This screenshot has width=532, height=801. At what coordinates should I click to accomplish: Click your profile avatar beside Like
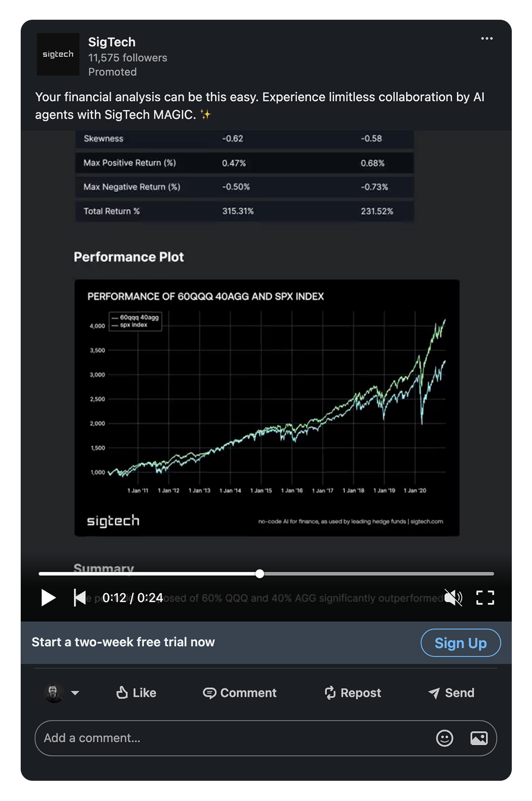(x=54, y=693)
